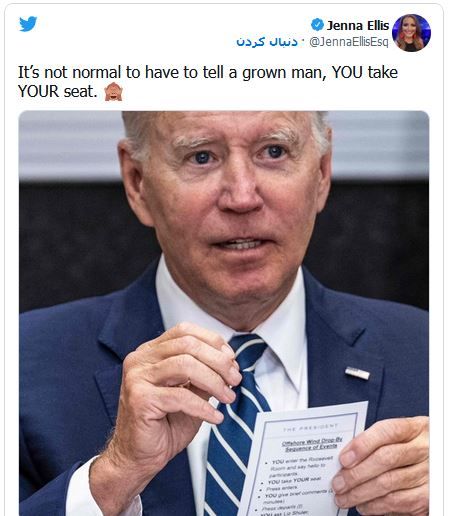449x516 pixels.
Task: Click the Persian follow link 'دنبال کردن'
Action: click(x=267, y=42)
